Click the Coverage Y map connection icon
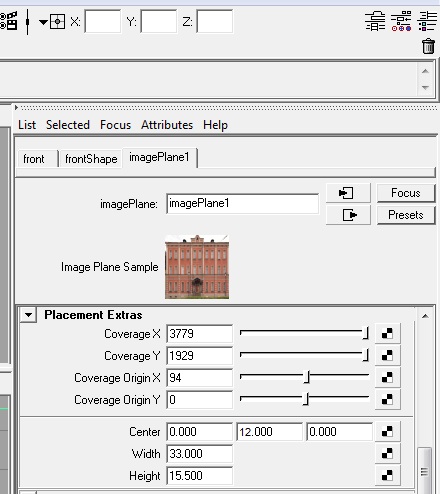 pyautogui.click(x=387, y=355)
